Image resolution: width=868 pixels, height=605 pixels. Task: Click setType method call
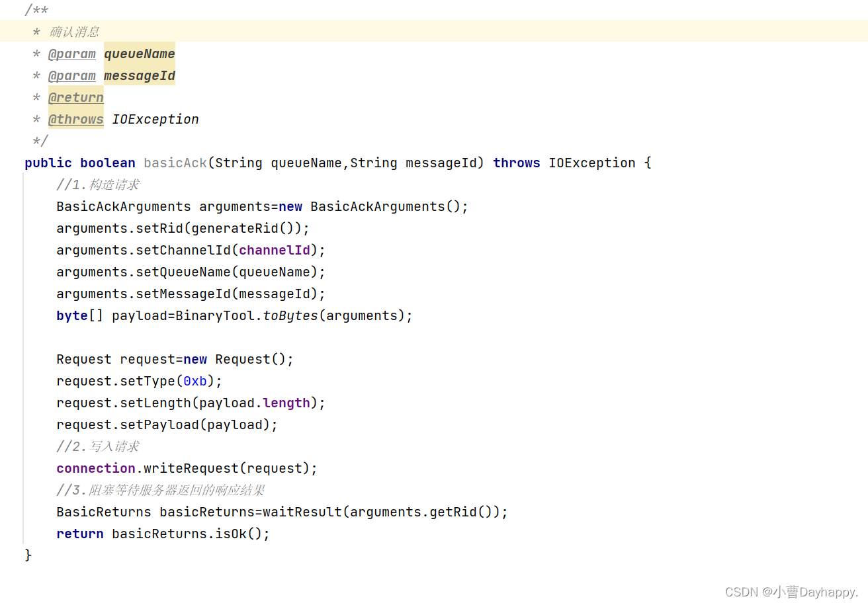pyautogui.click(x=148, y=381)
